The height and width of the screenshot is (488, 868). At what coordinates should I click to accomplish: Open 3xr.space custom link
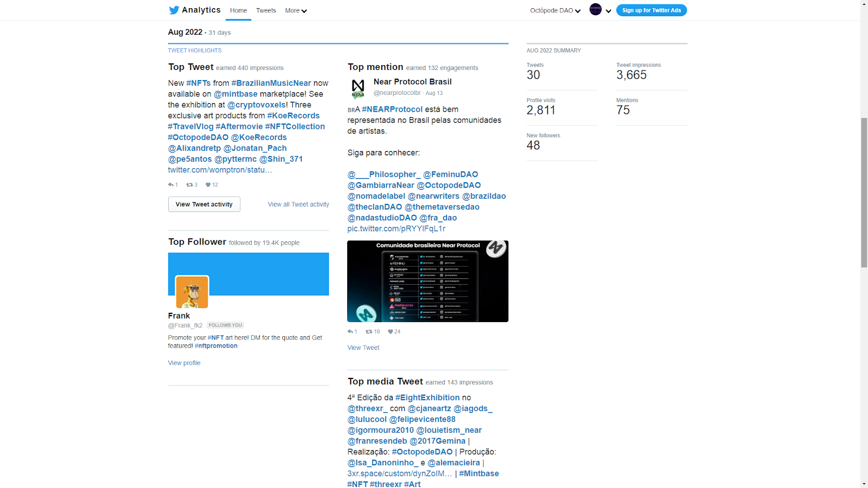(x=400, y=473)
